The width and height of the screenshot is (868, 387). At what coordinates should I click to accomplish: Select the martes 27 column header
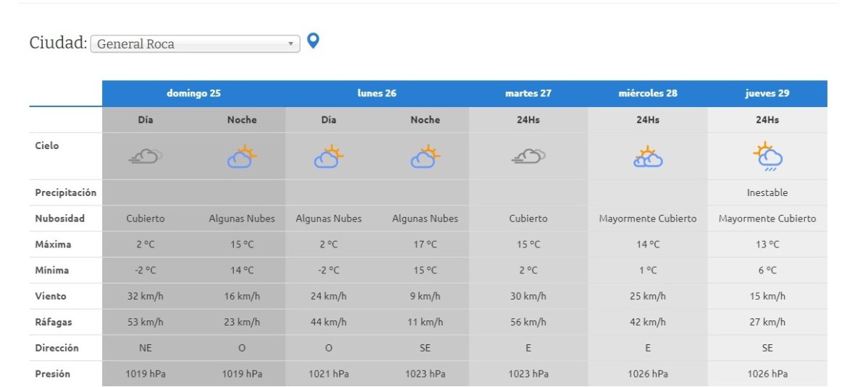point(528,93)
